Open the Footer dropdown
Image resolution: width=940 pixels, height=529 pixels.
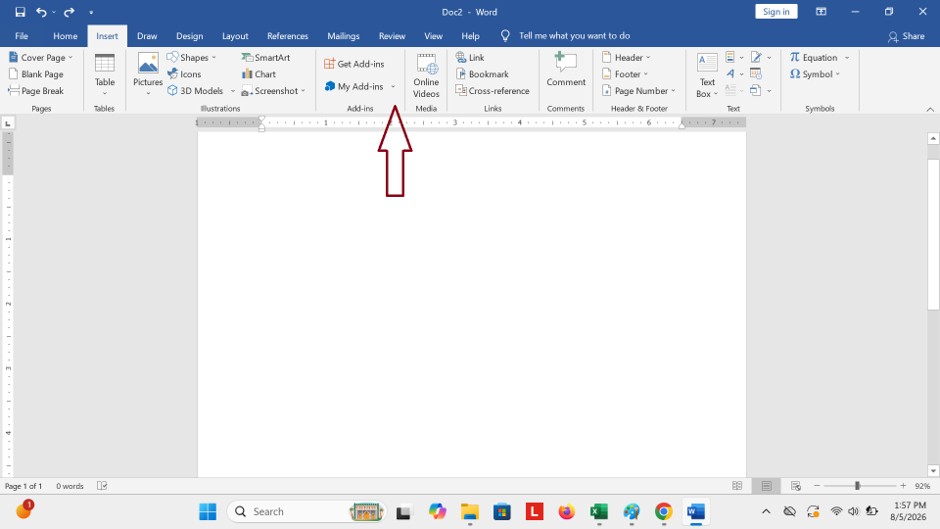point(625,74)
